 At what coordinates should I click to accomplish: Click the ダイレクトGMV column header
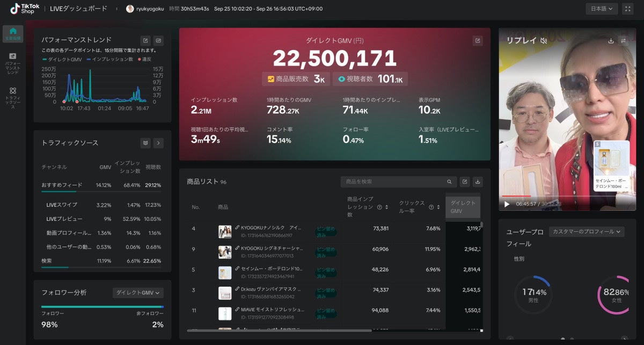tap(463, 207)
